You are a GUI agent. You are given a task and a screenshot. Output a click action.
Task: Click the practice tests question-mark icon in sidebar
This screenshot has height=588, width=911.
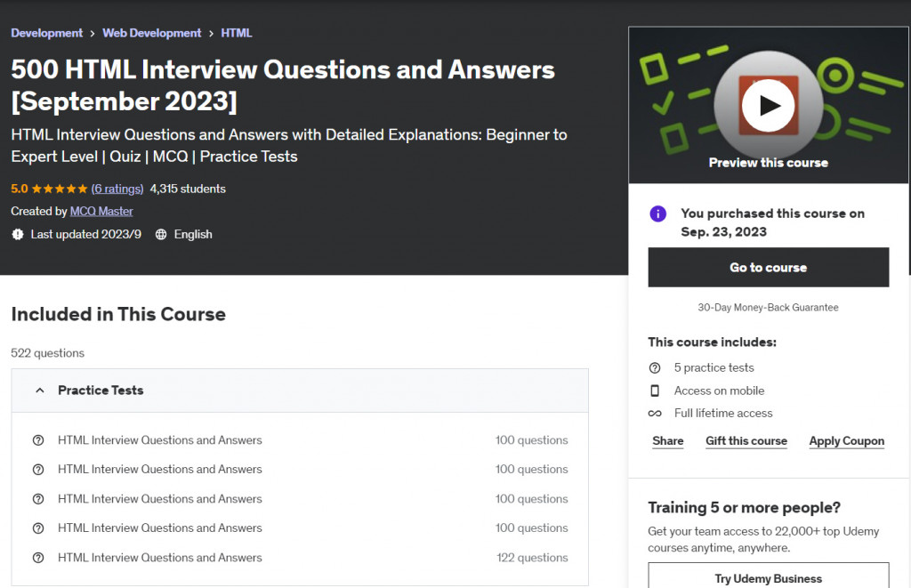pos(655,367)
